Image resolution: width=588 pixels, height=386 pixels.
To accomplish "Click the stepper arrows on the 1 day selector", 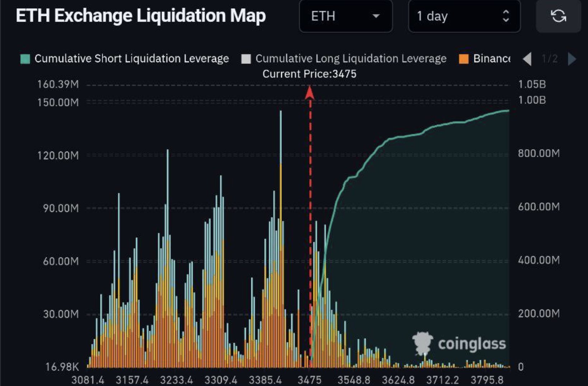I will 506,16.
